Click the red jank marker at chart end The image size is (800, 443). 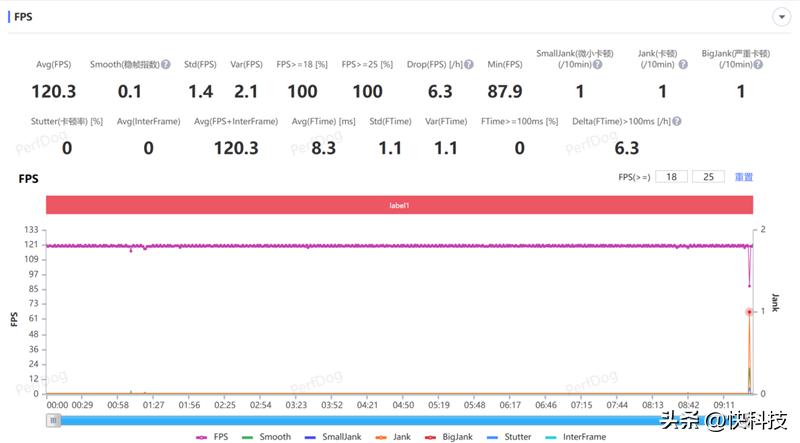point(749,311)
